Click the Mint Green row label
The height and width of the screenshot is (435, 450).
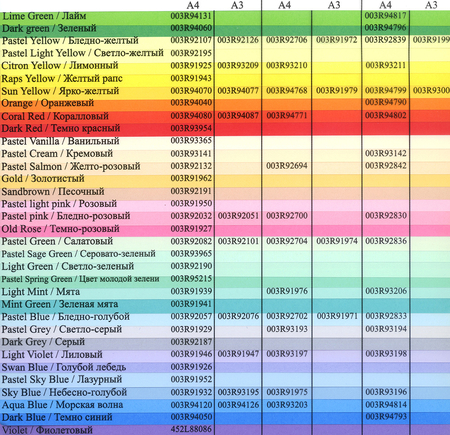60,304
